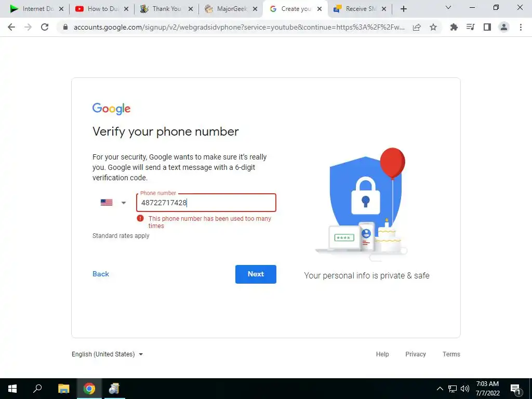Open File Explorer from the taskbar
Image resolution: width=532 pixels, height=399 pixels.
pos(64,389)
